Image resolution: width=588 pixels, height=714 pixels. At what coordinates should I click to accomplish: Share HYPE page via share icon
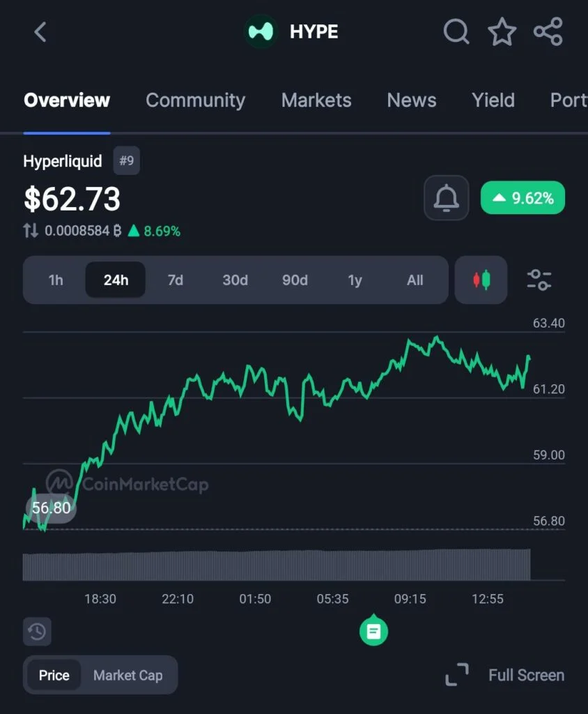(x=548, y=32)
